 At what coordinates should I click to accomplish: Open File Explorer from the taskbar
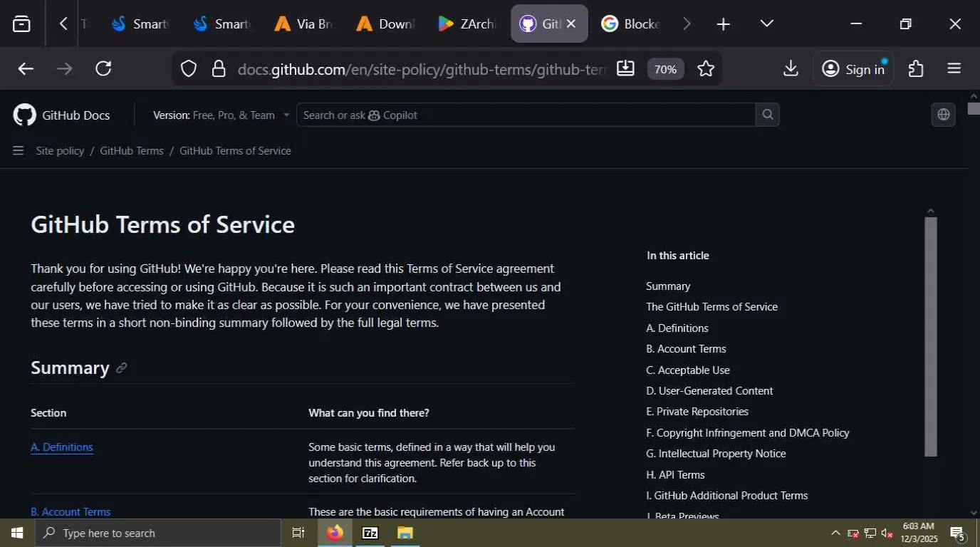pyautogui.click(x=405, y=533)
